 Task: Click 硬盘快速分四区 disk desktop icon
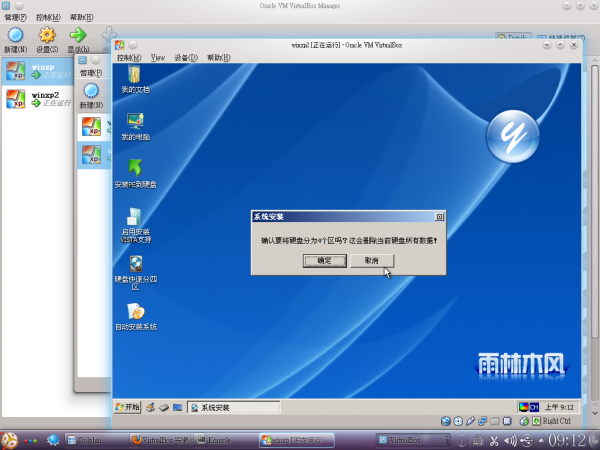click(135, 273)
